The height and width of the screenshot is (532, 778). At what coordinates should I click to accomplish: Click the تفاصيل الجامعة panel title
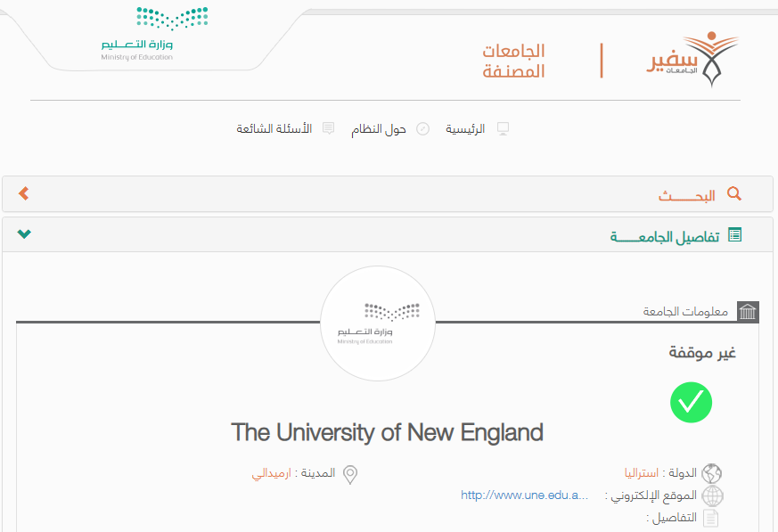pyautogui.click(x=665, y=237)
